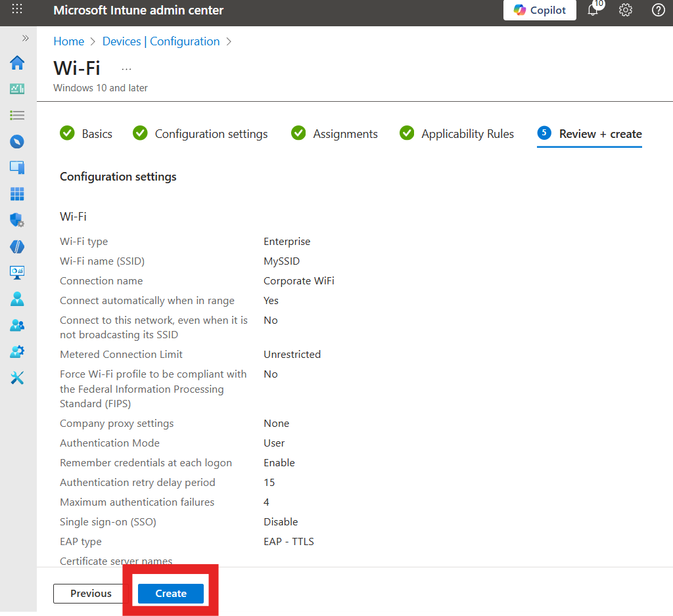The height and width of the screenshot is (616, 673).
Task: Click Authentication retry delay period value 15
Action: (269, 483)
